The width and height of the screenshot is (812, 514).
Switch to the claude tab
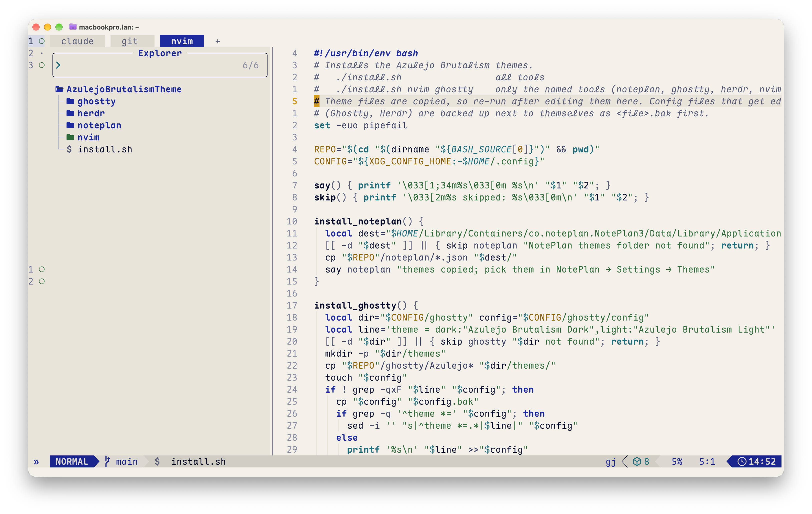77,41
